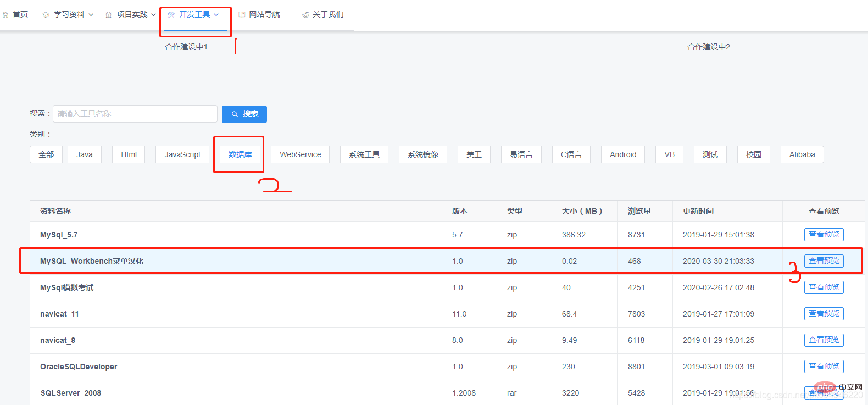Click 查看预览 for navicat_8
The image size is (868, 405).
pos(824,340)
